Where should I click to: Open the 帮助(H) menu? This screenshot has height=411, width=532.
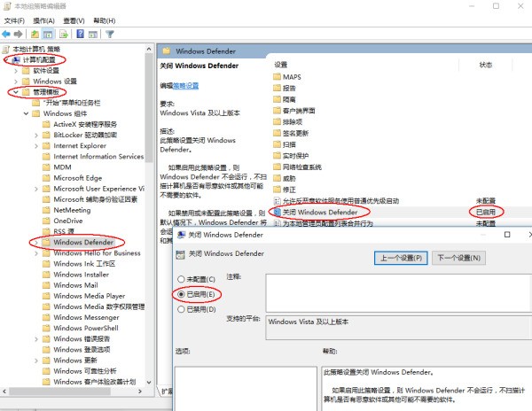105,20
